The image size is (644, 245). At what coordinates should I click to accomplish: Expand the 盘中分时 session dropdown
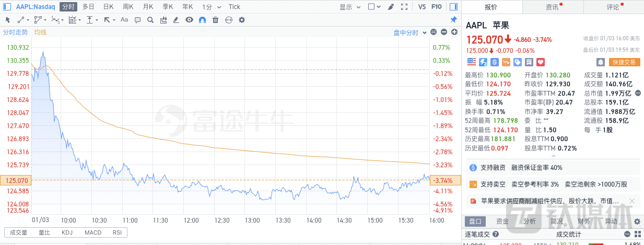[408, 32]
